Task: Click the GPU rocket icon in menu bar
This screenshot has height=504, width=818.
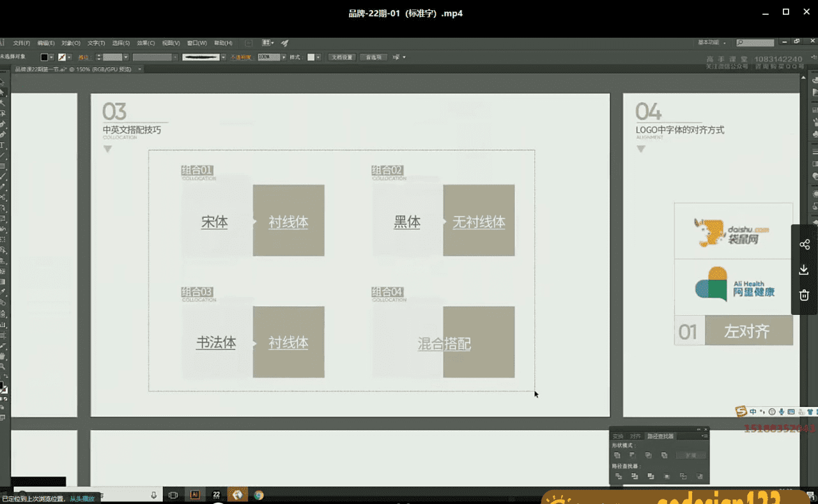Action: 284,43
